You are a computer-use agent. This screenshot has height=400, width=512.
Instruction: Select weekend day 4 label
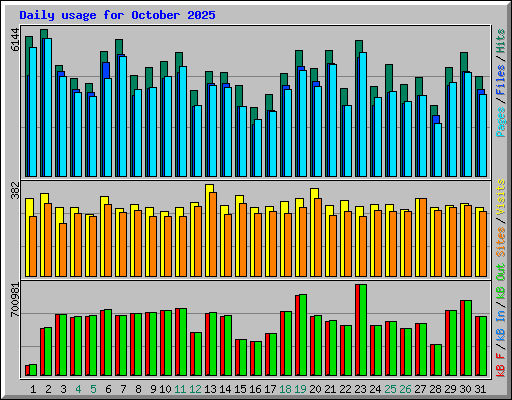(78, 389)
